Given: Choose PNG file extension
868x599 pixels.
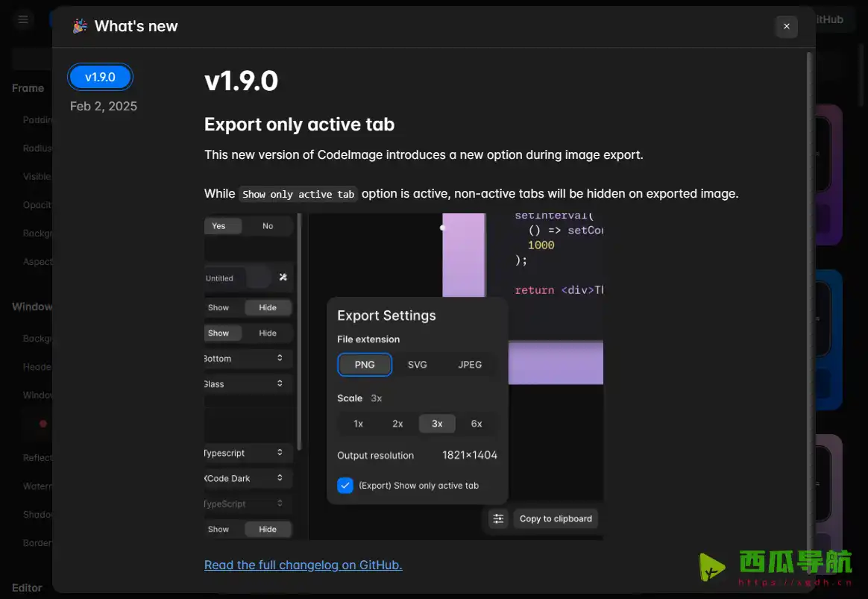Looking at the screenshot, I should click(365, 365).
